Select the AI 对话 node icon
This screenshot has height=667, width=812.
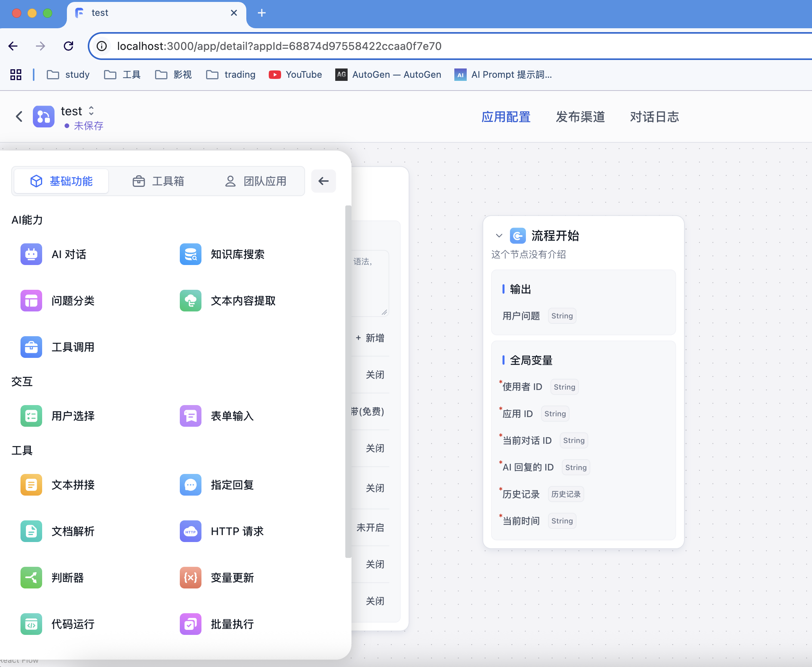[31, 254]
